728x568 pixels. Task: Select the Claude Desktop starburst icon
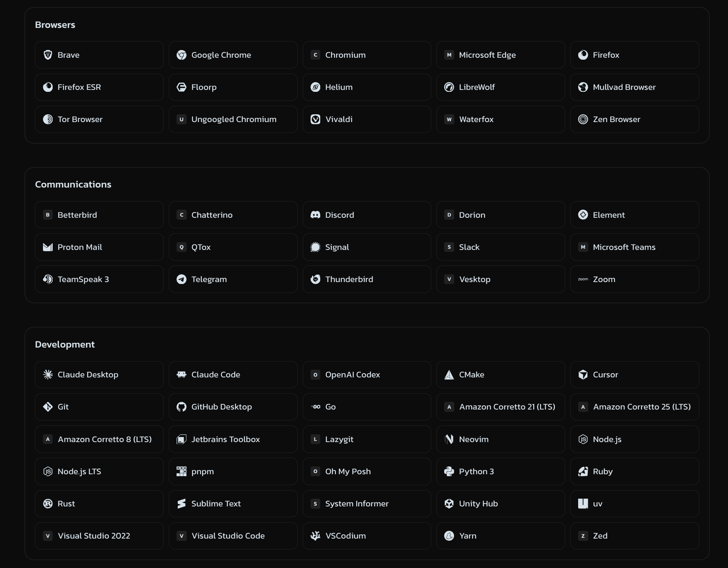[x=48, y=375]
